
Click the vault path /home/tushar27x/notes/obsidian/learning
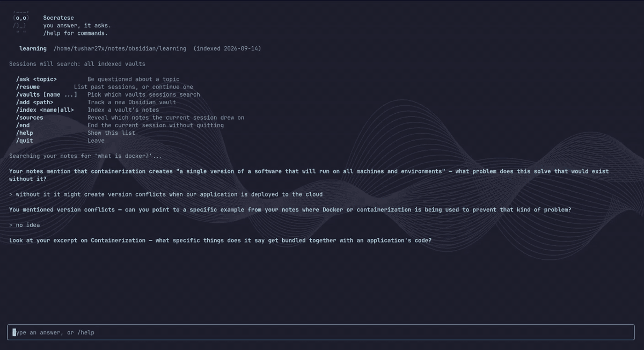[120, 48]
